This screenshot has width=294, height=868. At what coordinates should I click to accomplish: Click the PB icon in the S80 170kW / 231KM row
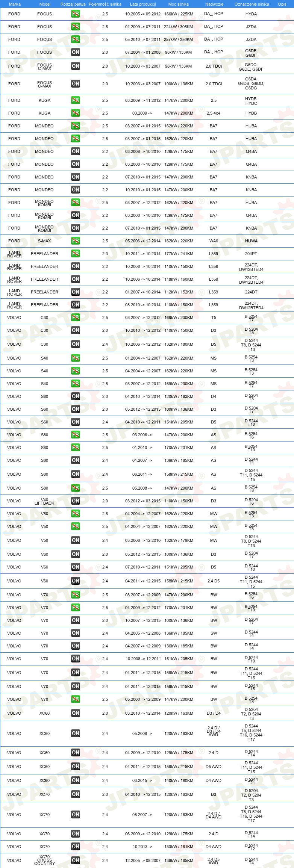coord(76,448)
